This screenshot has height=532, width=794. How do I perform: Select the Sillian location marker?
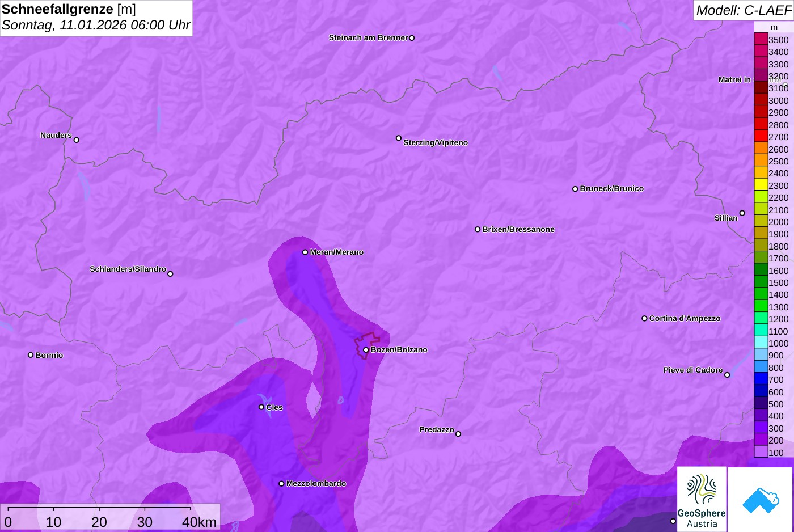click(742, 213)
